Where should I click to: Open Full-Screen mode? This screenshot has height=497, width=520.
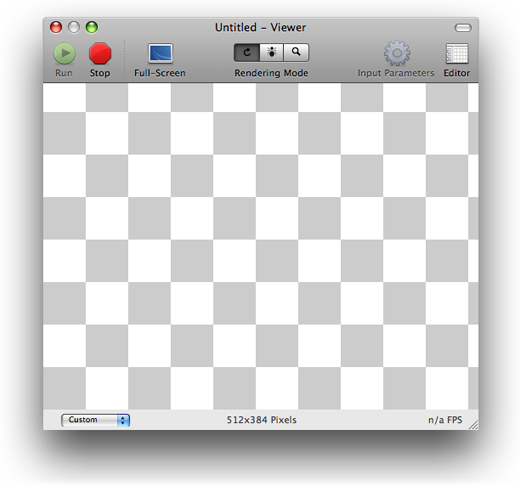point(160,53)
